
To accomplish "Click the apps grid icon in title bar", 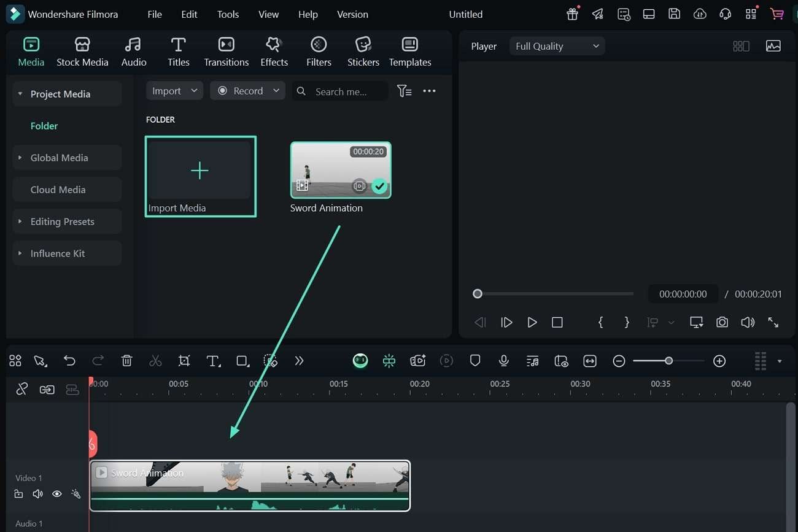I will 751,14.
